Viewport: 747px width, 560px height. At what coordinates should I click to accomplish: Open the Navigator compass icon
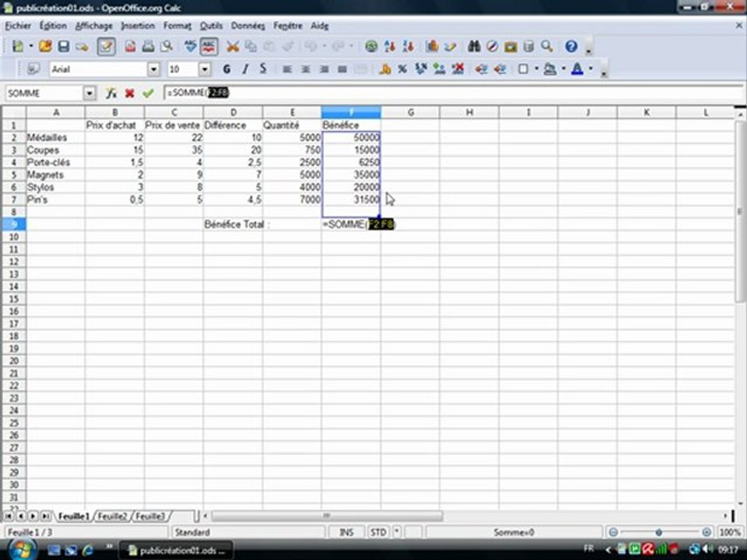pyautogui.click(x=492, y=46)
